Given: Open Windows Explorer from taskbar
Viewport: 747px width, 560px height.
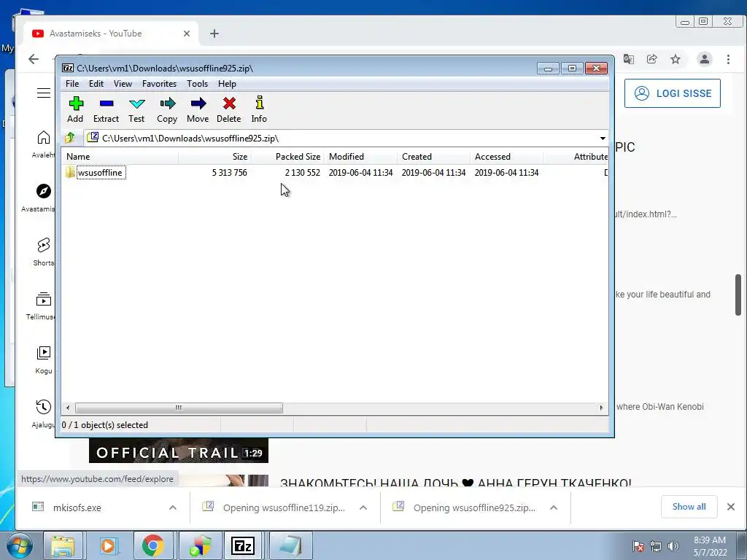Looking at the screenshot, I should (x=63, y=545).
